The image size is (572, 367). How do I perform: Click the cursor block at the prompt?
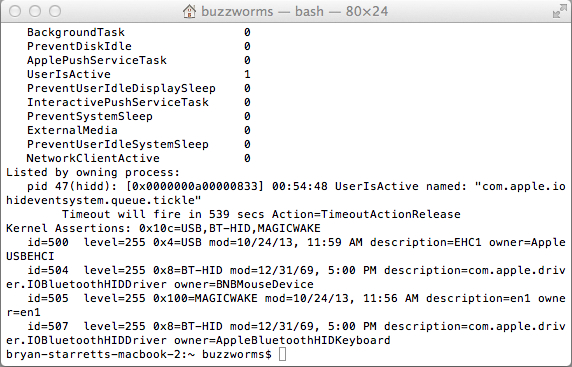pyautogui.click(x=282, y=354)
